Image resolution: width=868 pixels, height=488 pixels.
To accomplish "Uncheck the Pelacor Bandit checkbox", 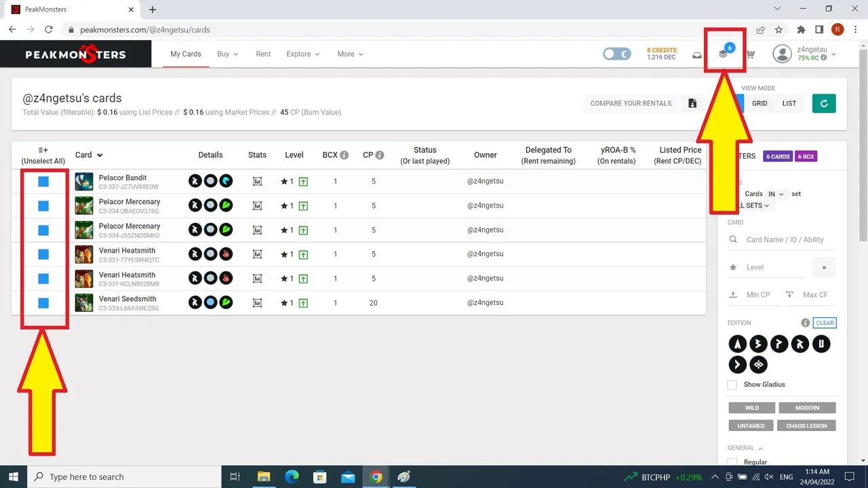I will (43, 181).
